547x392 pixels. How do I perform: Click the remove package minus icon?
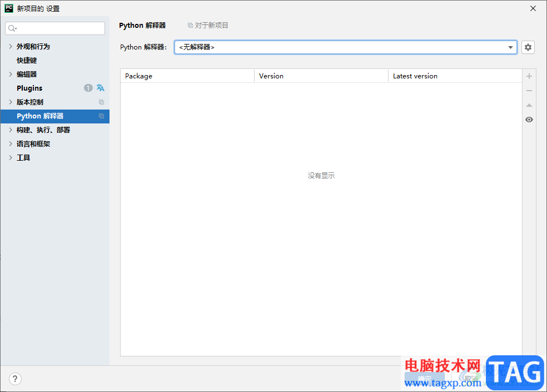point(529,91)
